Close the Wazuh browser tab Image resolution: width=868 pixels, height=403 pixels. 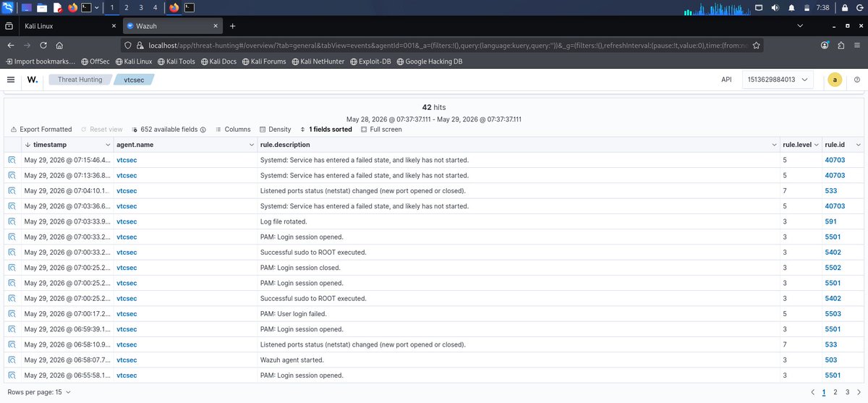[216, 25]
